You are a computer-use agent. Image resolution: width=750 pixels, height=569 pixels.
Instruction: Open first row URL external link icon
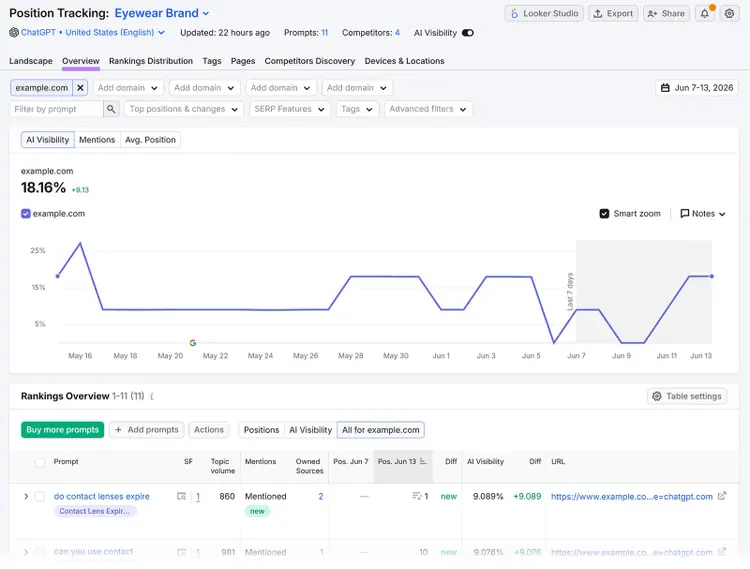tap(722, 496)
